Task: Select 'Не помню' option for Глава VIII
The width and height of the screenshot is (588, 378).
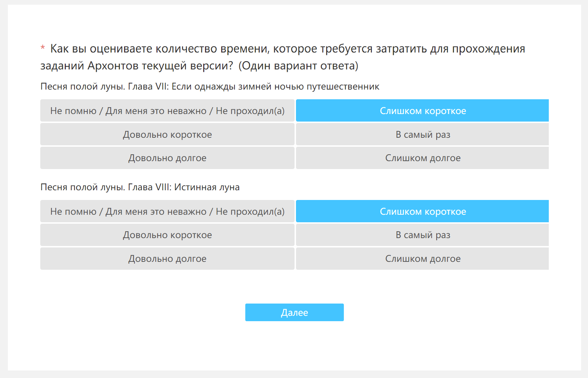Action: [167, 211]
